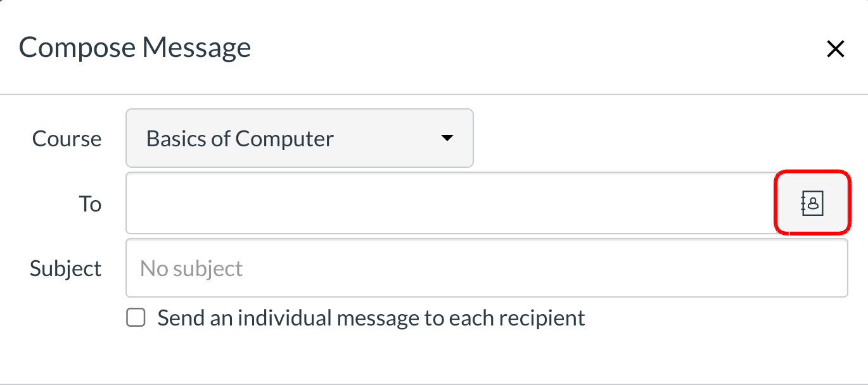Click into the Subject text field

point(486,268)
